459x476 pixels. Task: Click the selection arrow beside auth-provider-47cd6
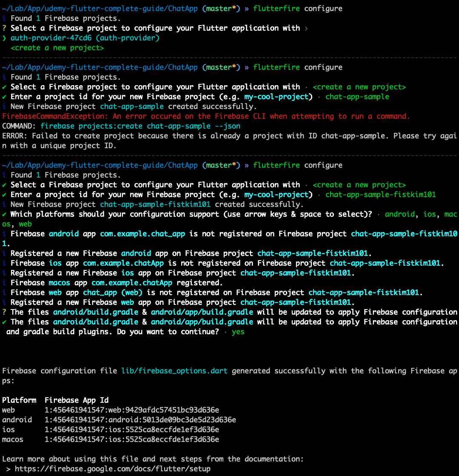click(x=4, y=38)
